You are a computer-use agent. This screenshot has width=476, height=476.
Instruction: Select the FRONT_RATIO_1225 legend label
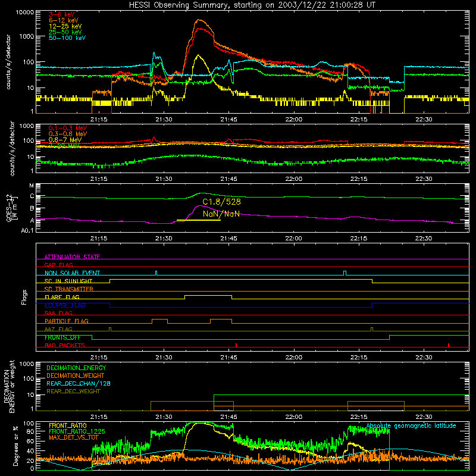(x=77, y=431)
